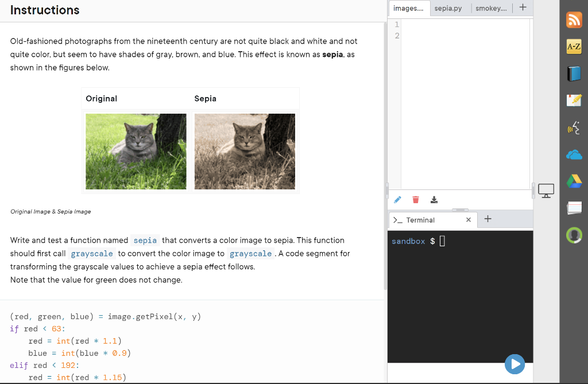This screenshot has height=384, width=588.
Task: Open the notes icon in the sidebar
Action: pyautogui.click(x=574, y=100)
